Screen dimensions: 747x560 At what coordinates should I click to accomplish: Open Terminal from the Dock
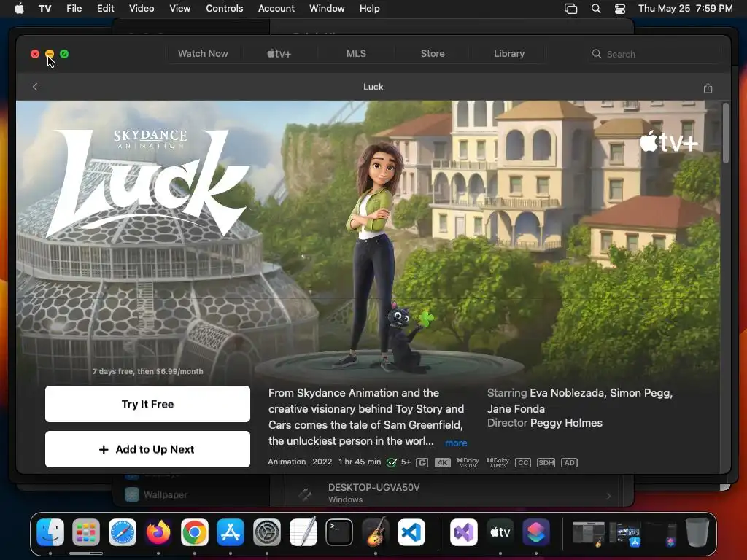pyautogui.click(x=339, y=532)
